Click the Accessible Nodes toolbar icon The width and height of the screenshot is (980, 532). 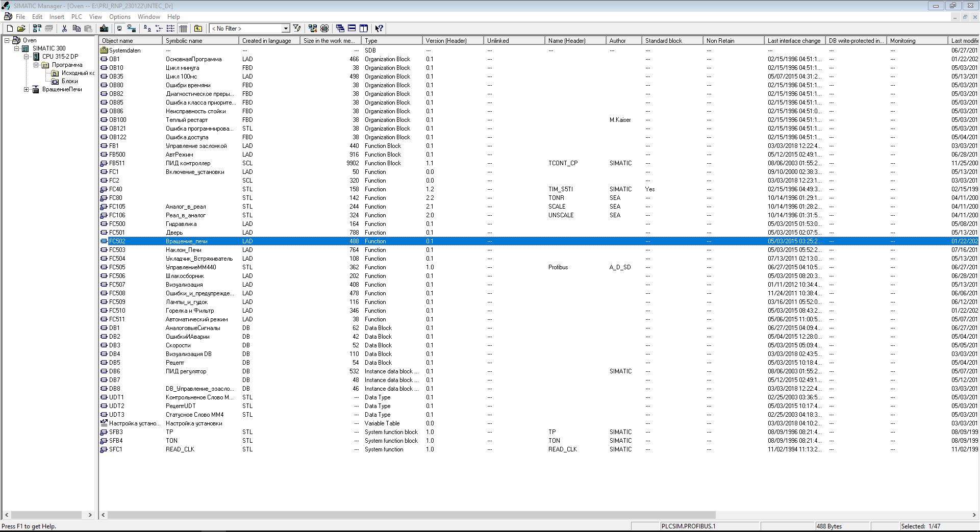(37, 29)
